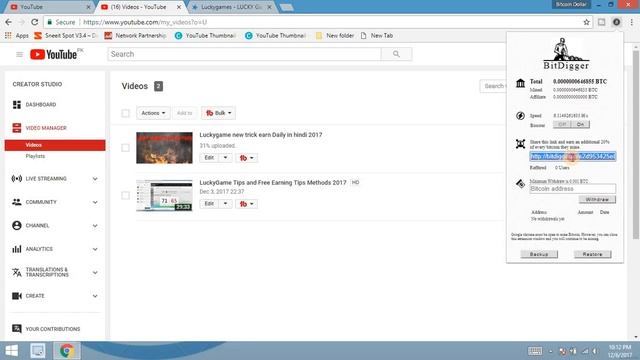Expand Analytics section chevron

pos(95,249)
